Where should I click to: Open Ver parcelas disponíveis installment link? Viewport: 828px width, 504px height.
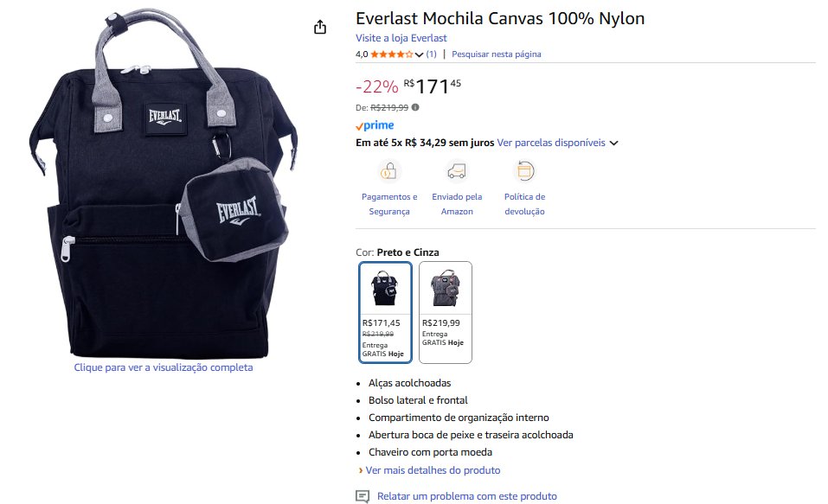(x=551, y=143)
